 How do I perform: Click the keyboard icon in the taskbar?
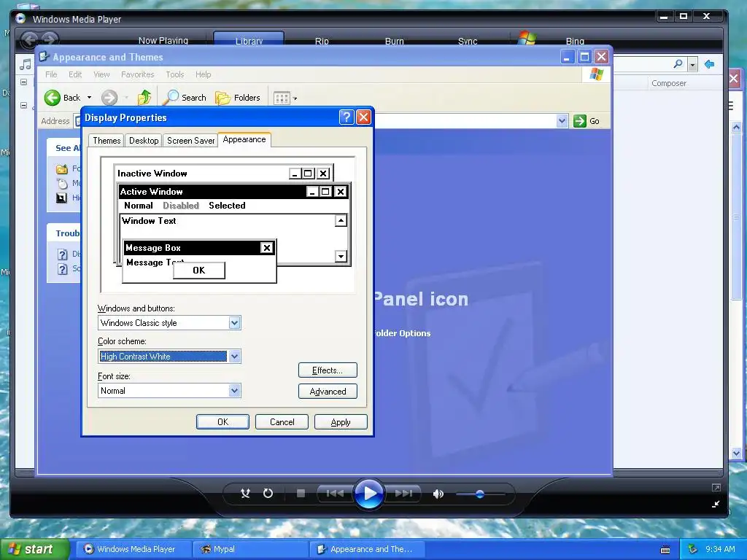pos(665,550)
